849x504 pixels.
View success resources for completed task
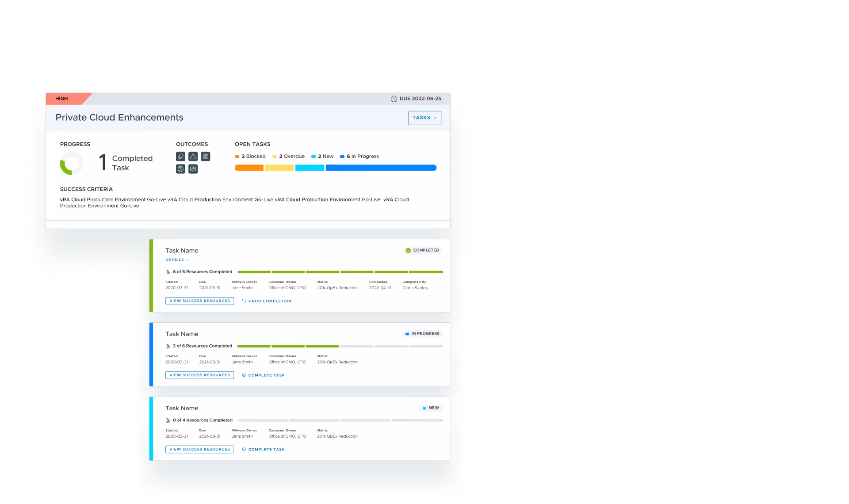pos(199,301)
